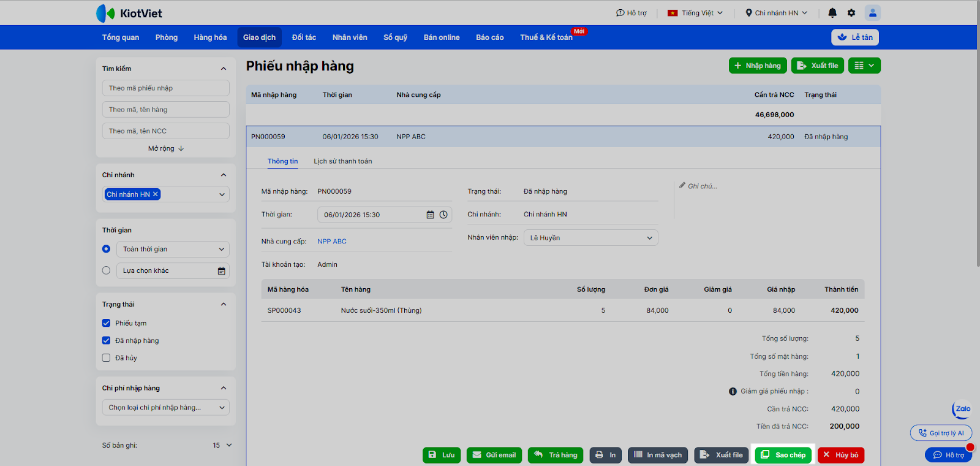Switch to Lịch sử thanh toán tab
The image size is (980, 466).
[x=343, y=161]
